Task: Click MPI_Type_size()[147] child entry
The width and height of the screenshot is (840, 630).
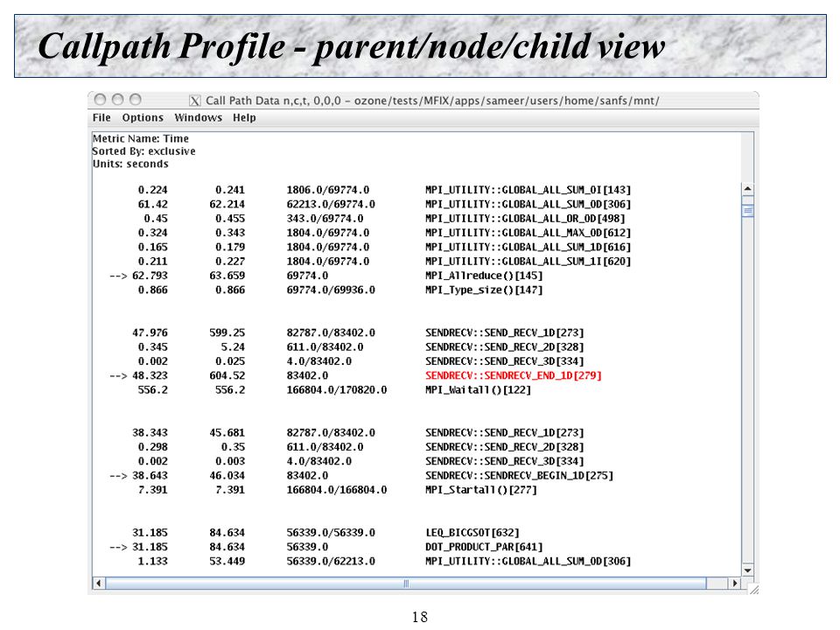Action: tap(484, 290)
